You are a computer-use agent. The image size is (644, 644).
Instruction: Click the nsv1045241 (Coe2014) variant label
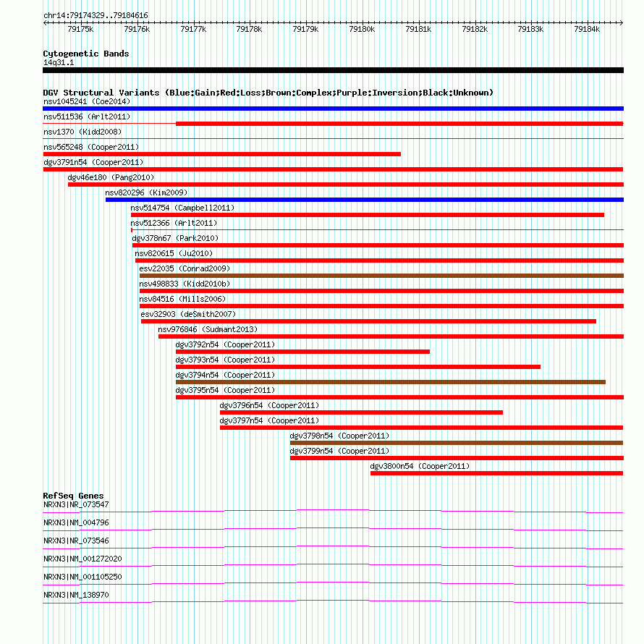pos(87,101)
